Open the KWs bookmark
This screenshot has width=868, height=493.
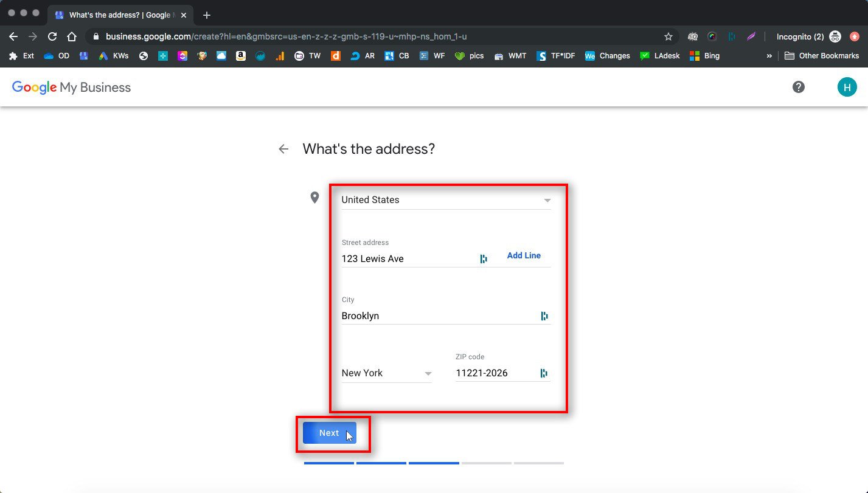[x=113, y=55]
